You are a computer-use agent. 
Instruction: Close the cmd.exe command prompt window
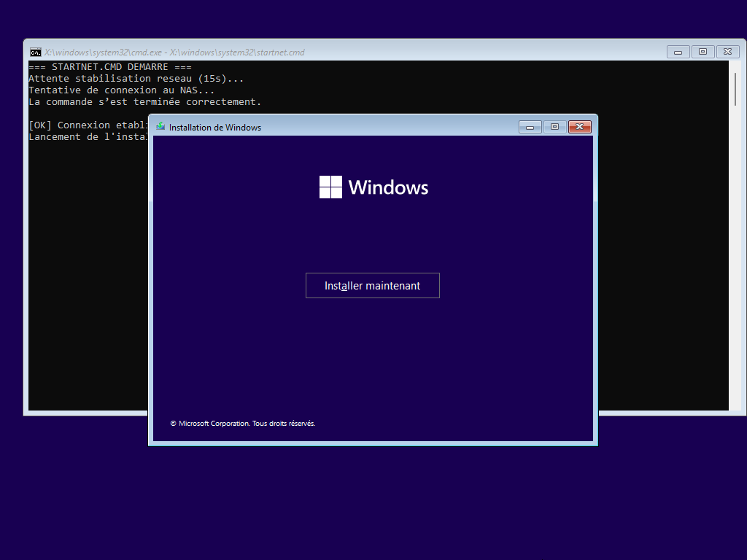coord(727,52)
